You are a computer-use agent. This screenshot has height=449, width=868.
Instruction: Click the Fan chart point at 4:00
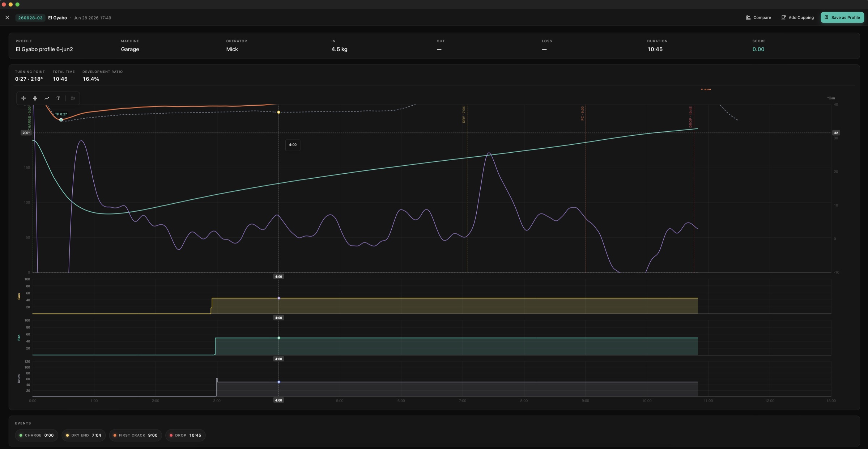[x=278, y=338]
